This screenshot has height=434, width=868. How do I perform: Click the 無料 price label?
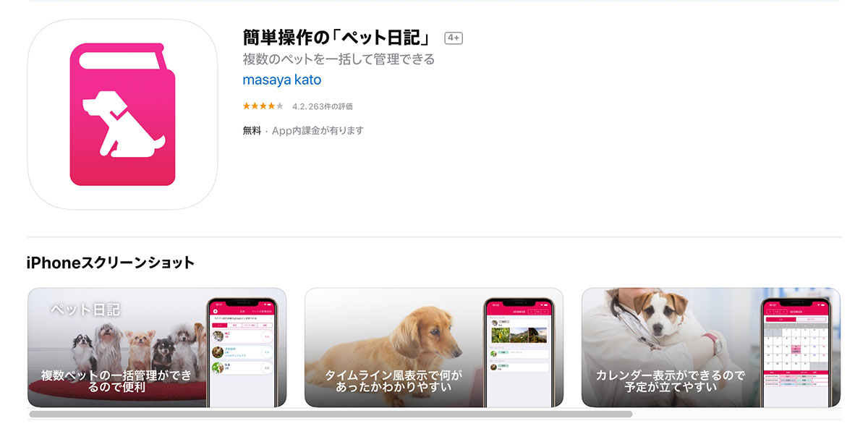252,131
